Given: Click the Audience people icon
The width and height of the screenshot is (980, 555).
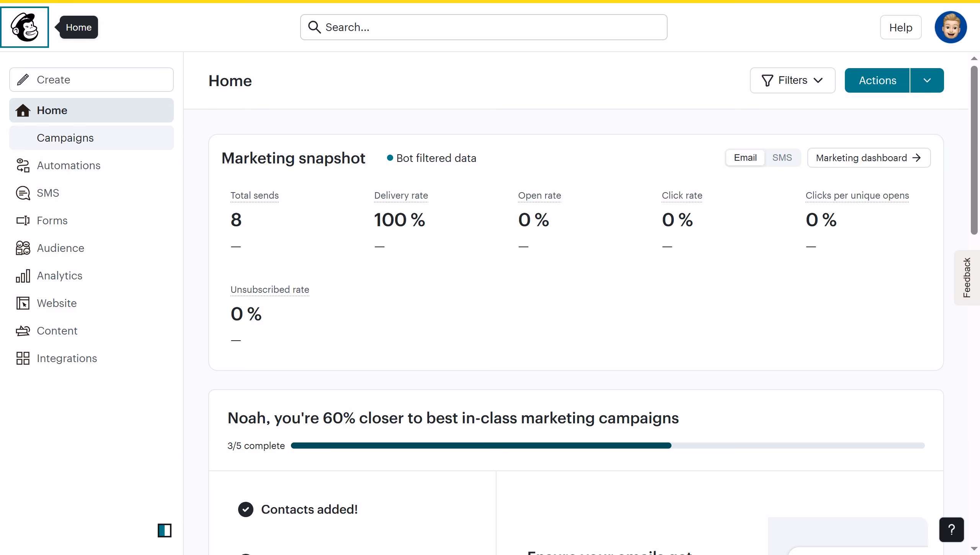Looking at the screenshot, I should tap(23, 248).
